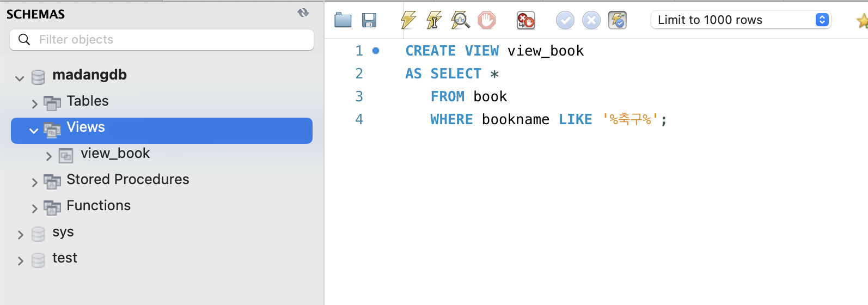Select the sys schema

click(x=63, y=233)
